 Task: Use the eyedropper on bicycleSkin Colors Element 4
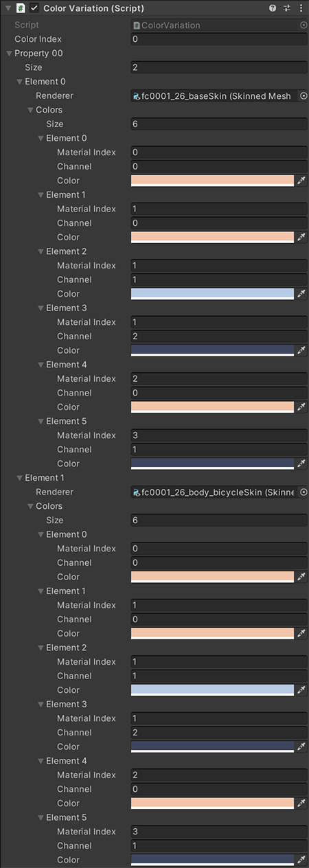coord(301,803)
